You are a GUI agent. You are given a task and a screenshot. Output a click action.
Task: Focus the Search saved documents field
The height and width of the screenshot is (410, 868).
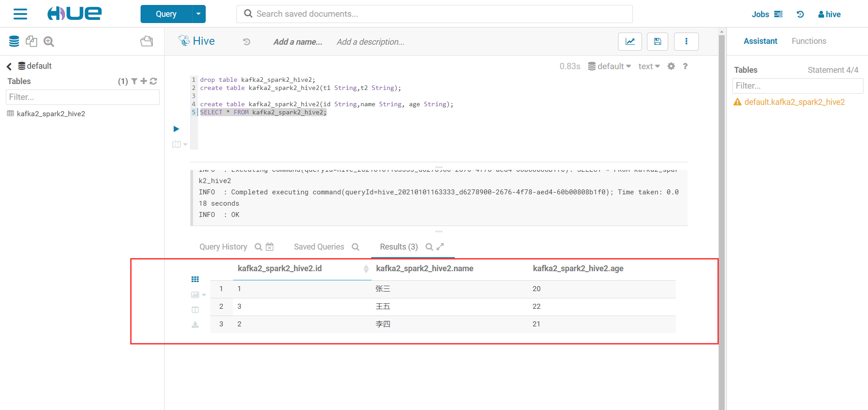434,14
